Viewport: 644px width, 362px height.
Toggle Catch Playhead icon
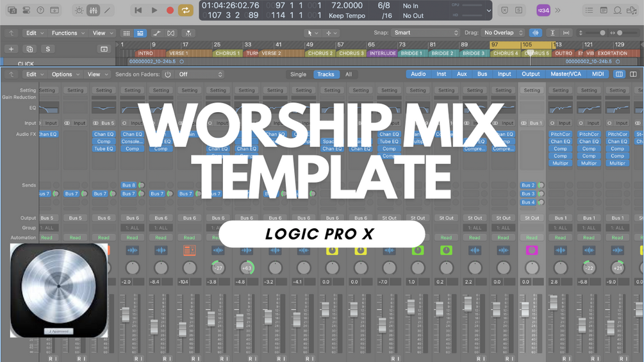coord(188,33)
